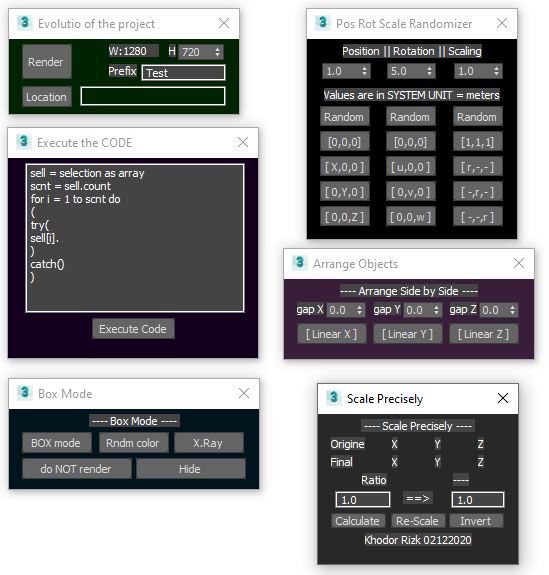Image resolution: width=549 pixels, height=575 pixels.
Task: Click the Render button
Action: pyautogui.click(x=47, y=62)
